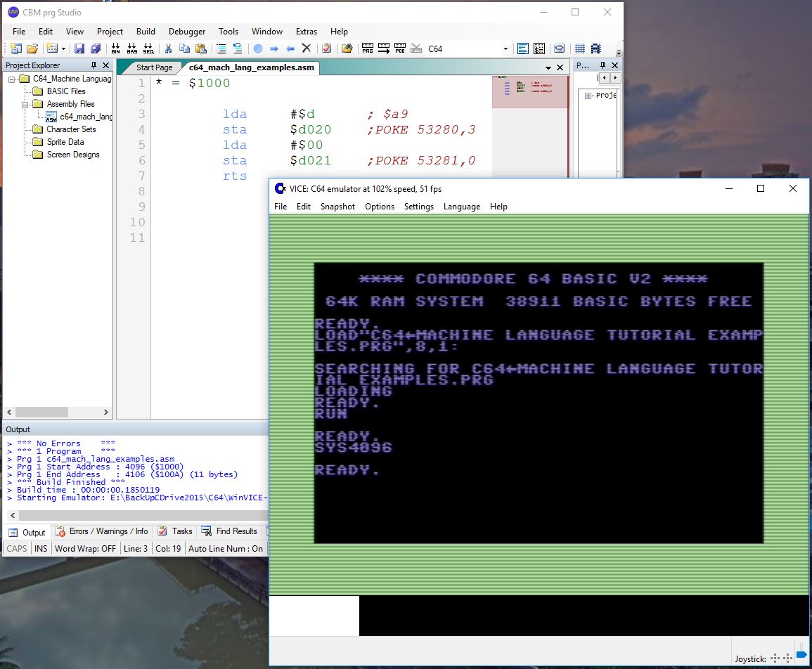Click the code minimap overview thumbnail

click(x=529, y=91)
